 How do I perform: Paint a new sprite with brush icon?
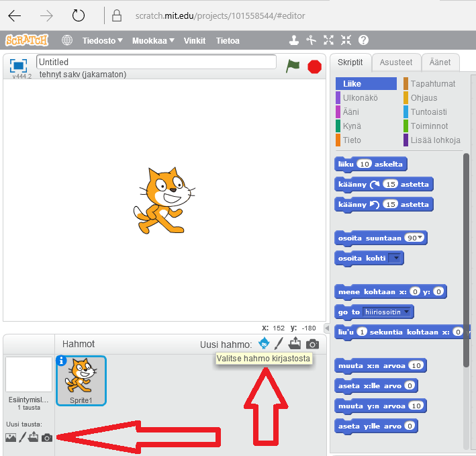coord(279,344)
